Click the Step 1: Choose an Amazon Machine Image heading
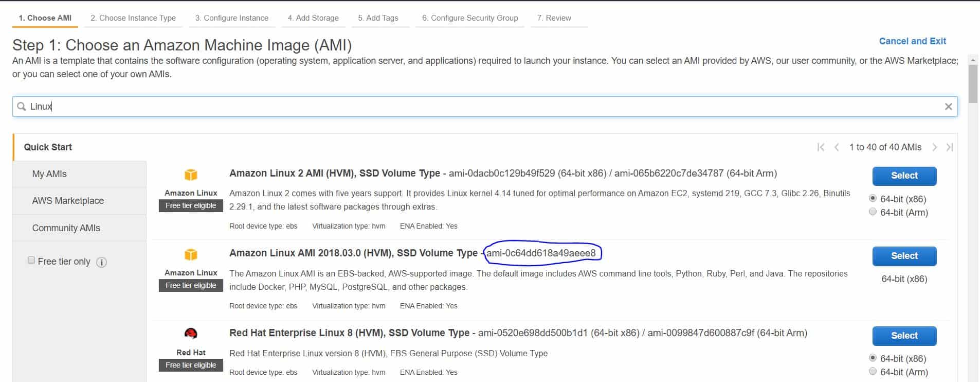 182,45
